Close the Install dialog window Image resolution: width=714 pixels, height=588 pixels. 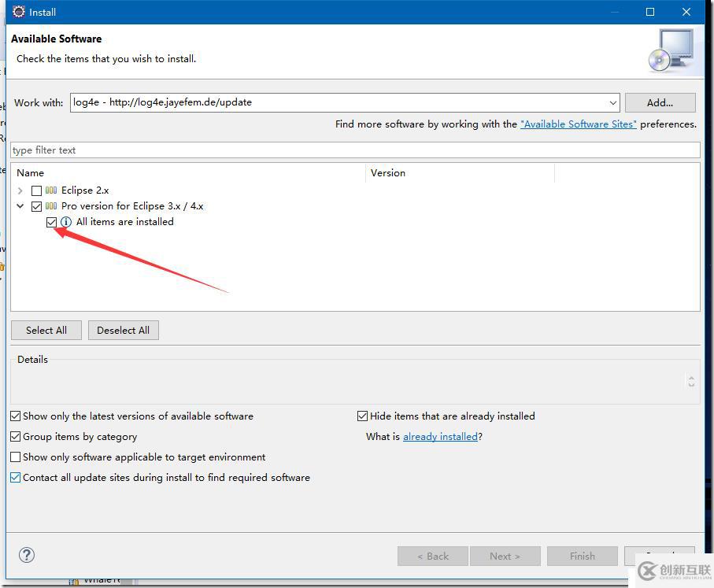pyautogui.click(x=686, y=12)
